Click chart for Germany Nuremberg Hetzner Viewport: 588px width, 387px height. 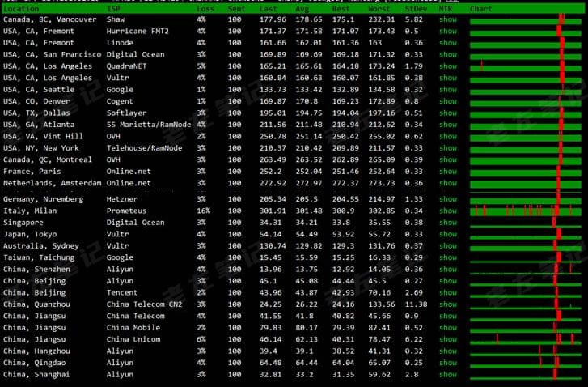tap(526, 199)
